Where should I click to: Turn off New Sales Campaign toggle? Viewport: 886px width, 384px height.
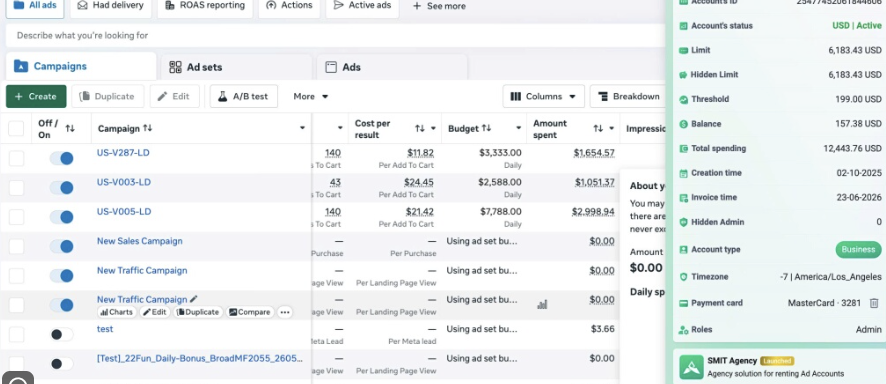coord(62,246)
